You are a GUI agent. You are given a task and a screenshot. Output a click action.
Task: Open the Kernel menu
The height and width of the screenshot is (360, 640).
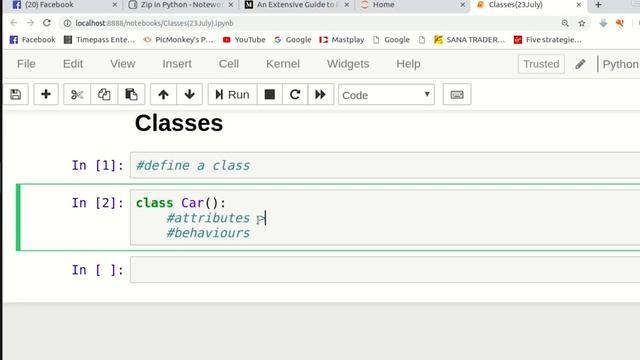[283, 64]
